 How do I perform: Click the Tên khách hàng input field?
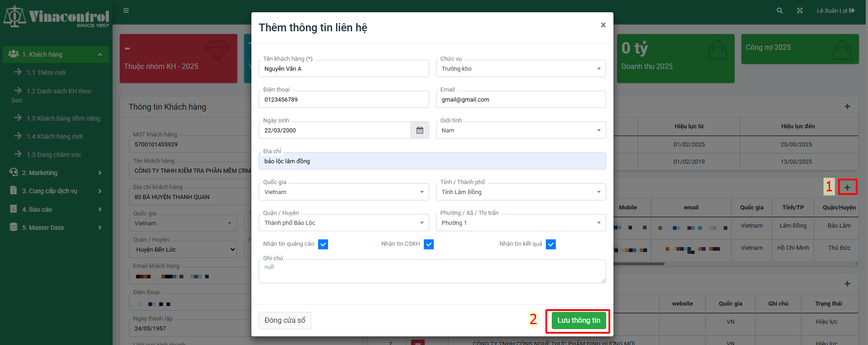point(344,68)
